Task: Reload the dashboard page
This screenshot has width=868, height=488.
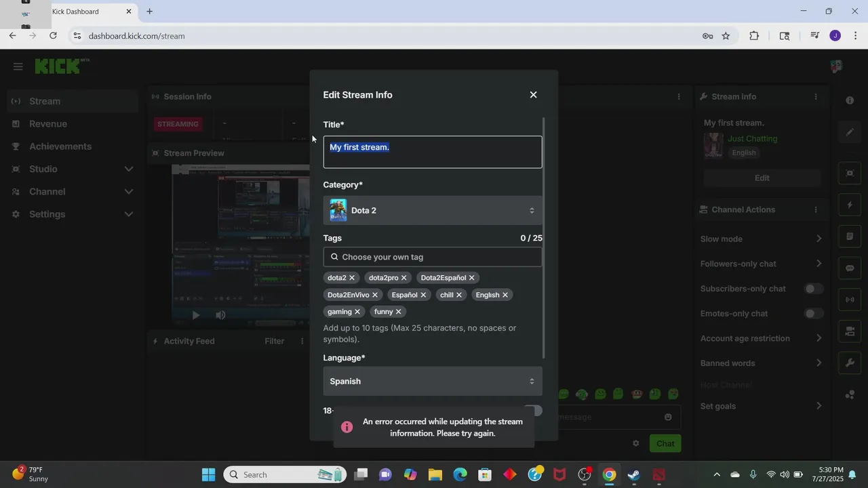Action: coord(53,36)
